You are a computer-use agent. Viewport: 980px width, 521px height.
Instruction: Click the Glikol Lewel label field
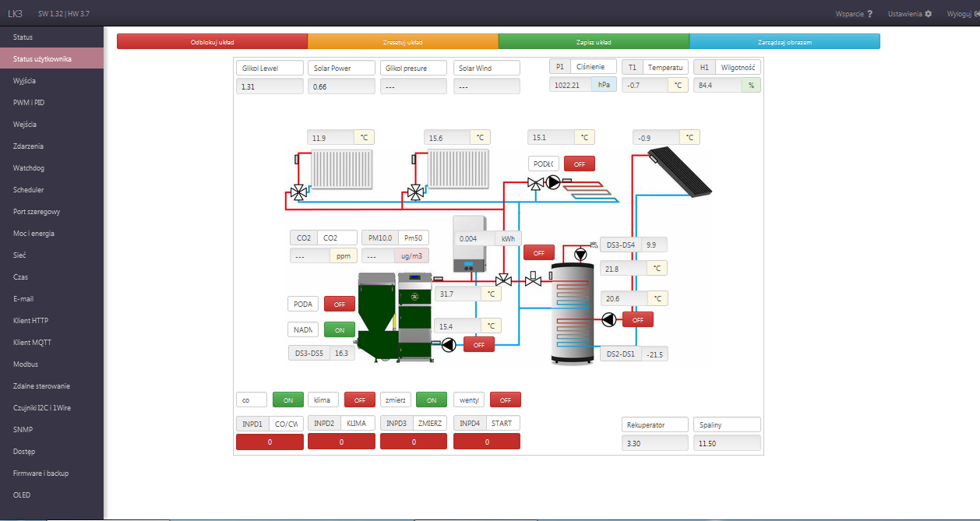click(x=269, y=68)
